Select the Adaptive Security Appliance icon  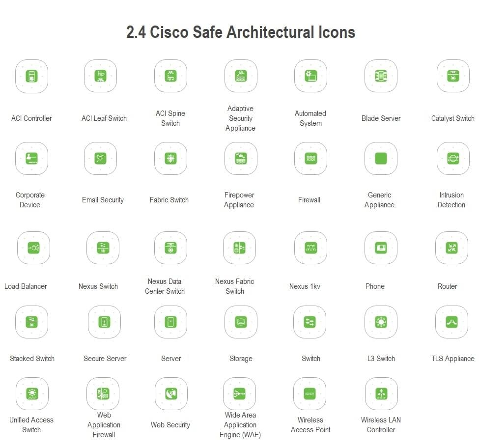(x=241, y=76)
